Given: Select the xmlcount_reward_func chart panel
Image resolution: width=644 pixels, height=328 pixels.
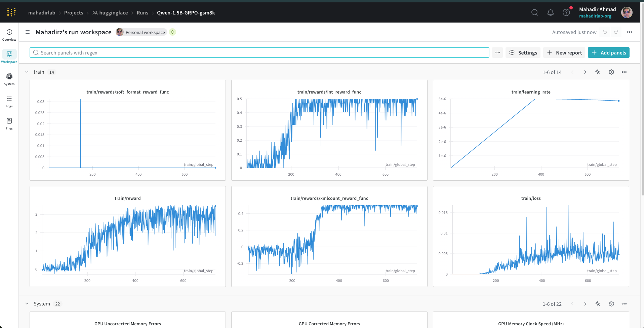Looking at the screenshot, I should pyautogui.click(x=329, y=236).
